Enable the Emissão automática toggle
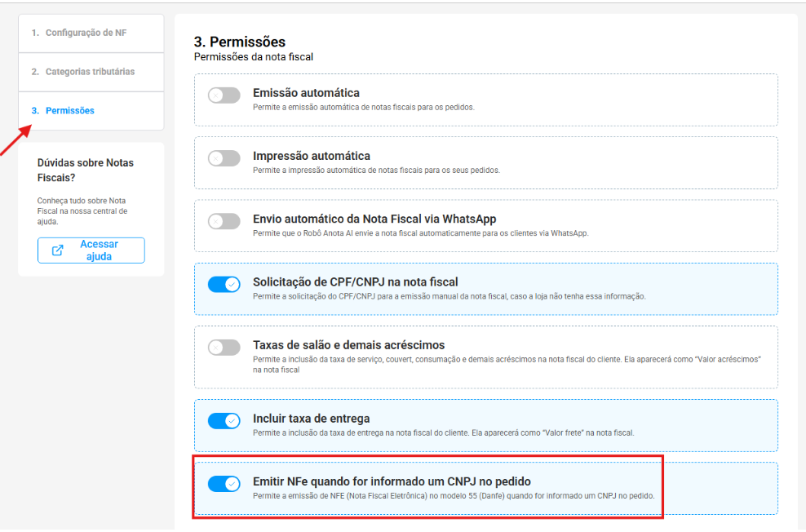Screen dimensions: 806x532 (224, 95)
